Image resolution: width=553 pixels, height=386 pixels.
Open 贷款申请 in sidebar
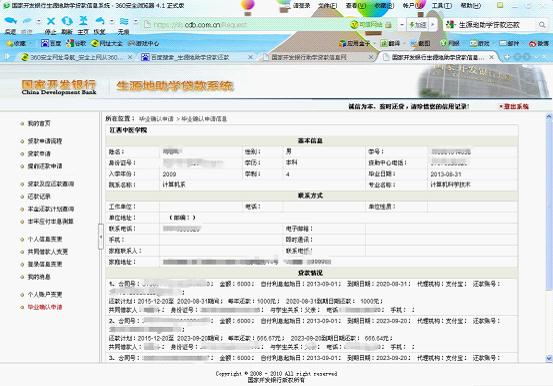(x=39, y=153)
